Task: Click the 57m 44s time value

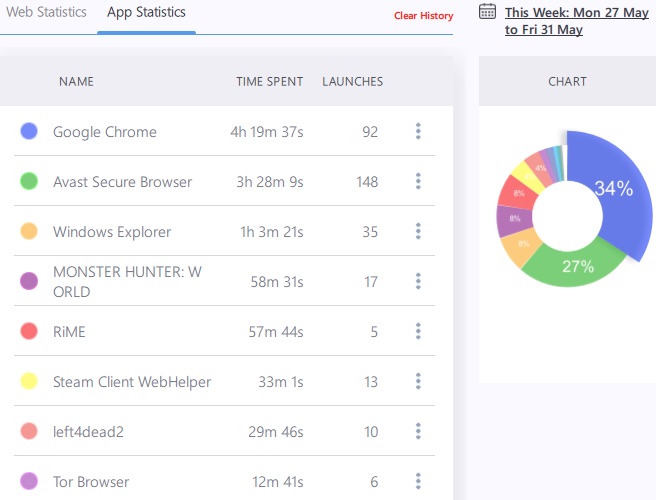Action: 276,332
